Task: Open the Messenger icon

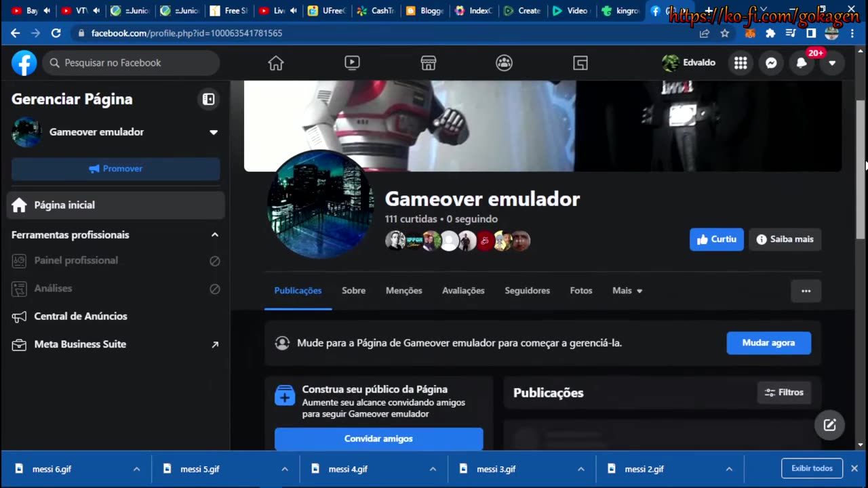Action: (x=771, y=63)
